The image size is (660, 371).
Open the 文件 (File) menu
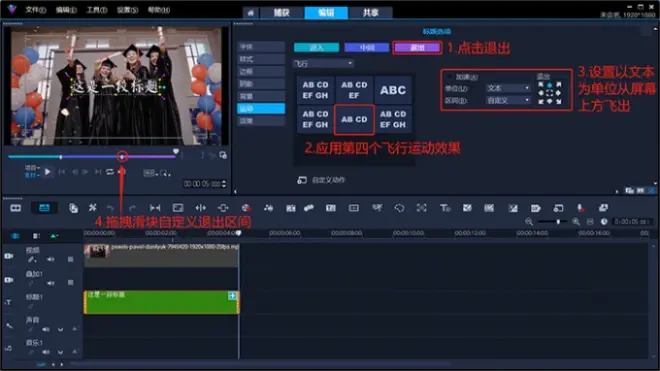(35, 9)
